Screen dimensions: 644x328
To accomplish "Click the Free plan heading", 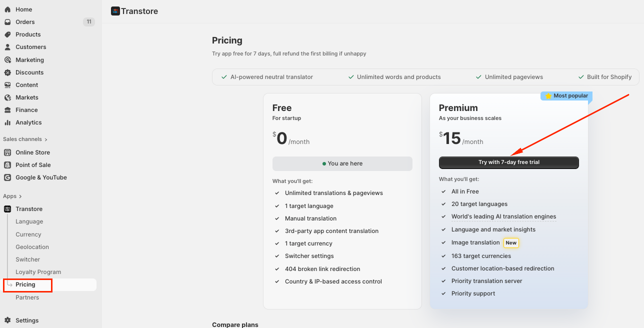I will 282,108.
